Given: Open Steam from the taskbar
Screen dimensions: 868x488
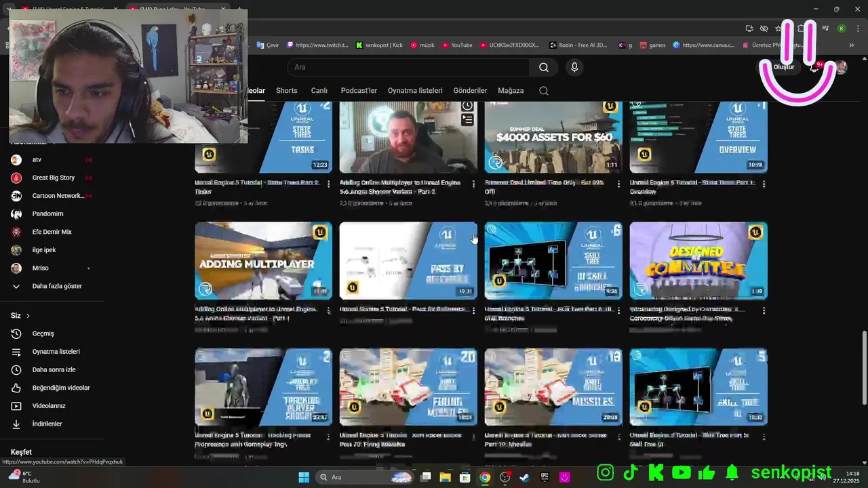Looking at the screenshot, I should pos(525,477).
